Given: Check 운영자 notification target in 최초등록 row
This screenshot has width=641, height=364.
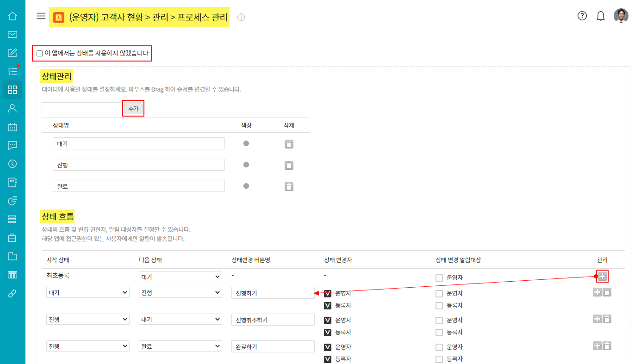Looking at the screenshot, I should tap(439, 278).
